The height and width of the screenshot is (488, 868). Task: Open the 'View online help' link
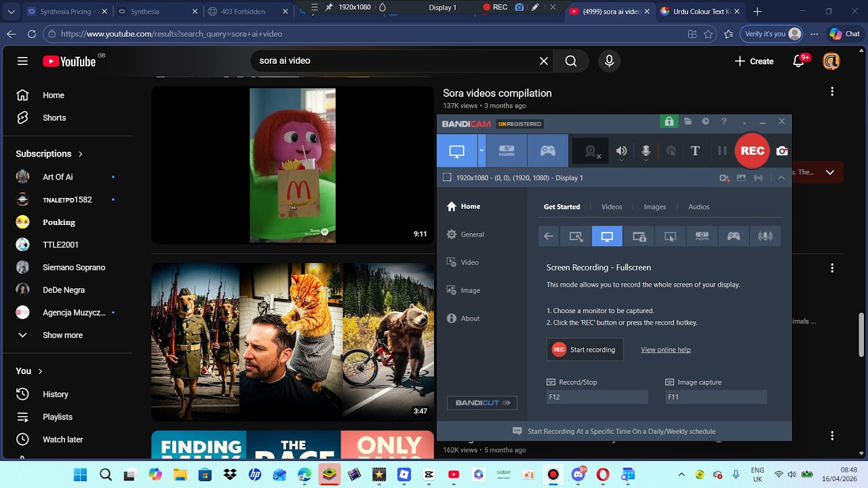(x=665, y=350)
